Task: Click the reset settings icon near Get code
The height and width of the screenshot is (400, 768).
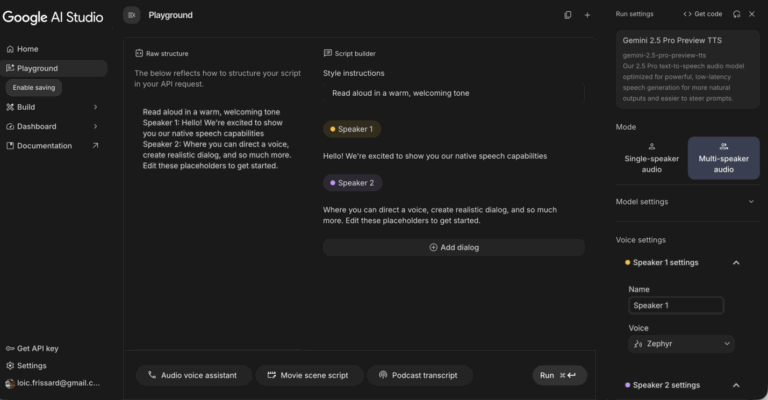Action: click(x=737, y=14)
